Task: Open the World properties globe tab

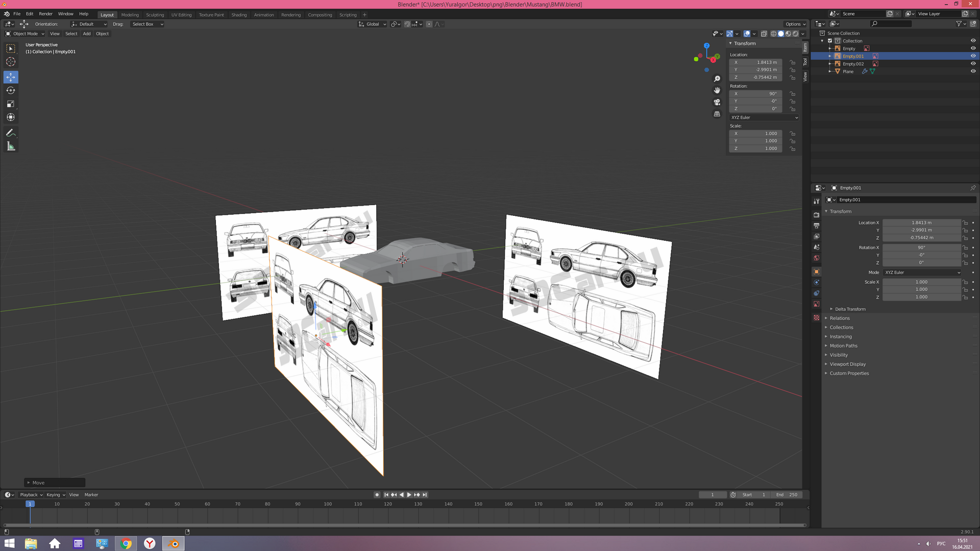Action: point(817,258)
